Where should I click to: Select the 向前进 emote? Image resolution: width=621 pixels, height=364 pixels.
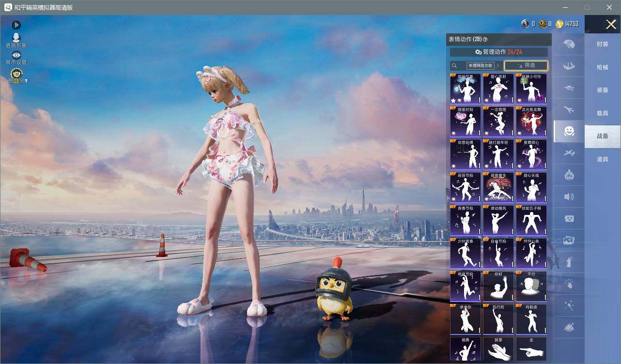pos(531,318)
